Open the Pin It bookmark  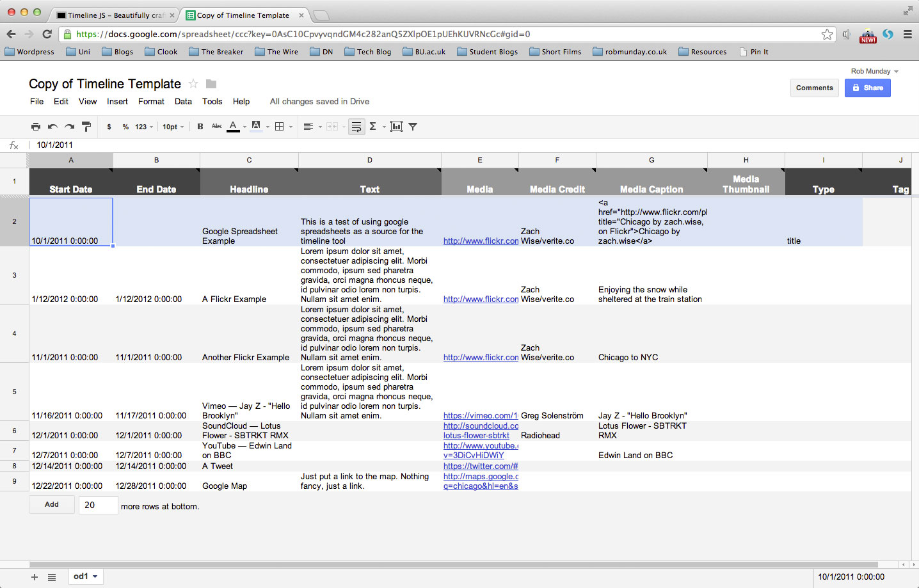pyautogui.click(x=754, y=52)
